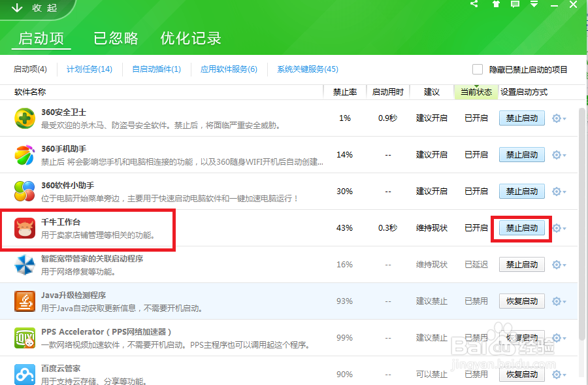Sort by the 建议 column header
This screenshot has height=385, width=588.
[x=432, y=92]
